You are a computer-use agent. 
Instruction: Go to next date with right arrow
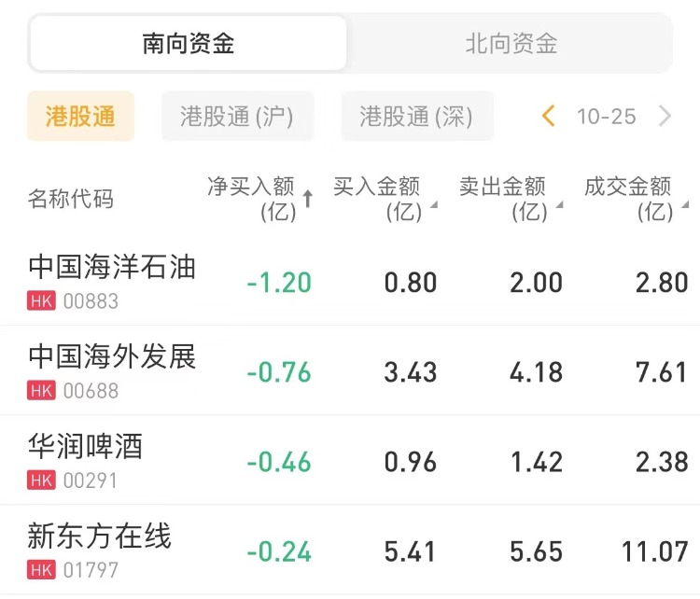click(665, 117)
